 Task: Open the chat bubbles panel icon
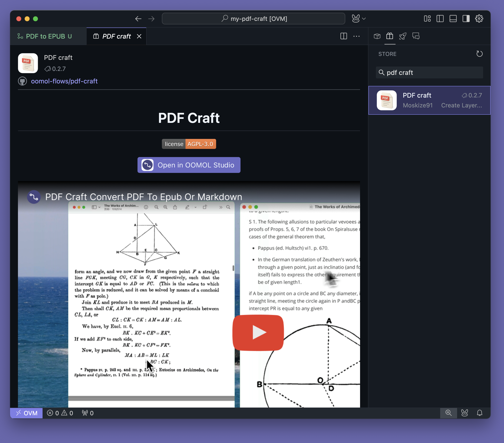click(x=416, y=36)
